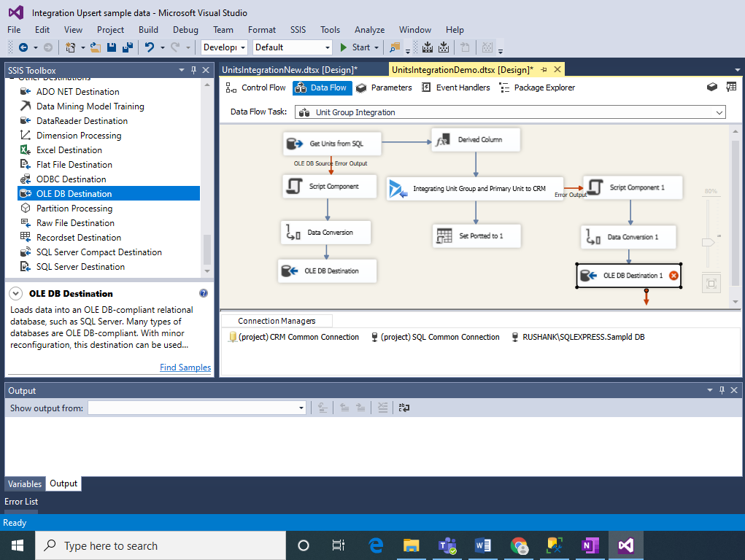Image resolution: width=745 pixels, height=560 pixels.
Task: Open the Data Flow Task dropdown
Action: 719,112
